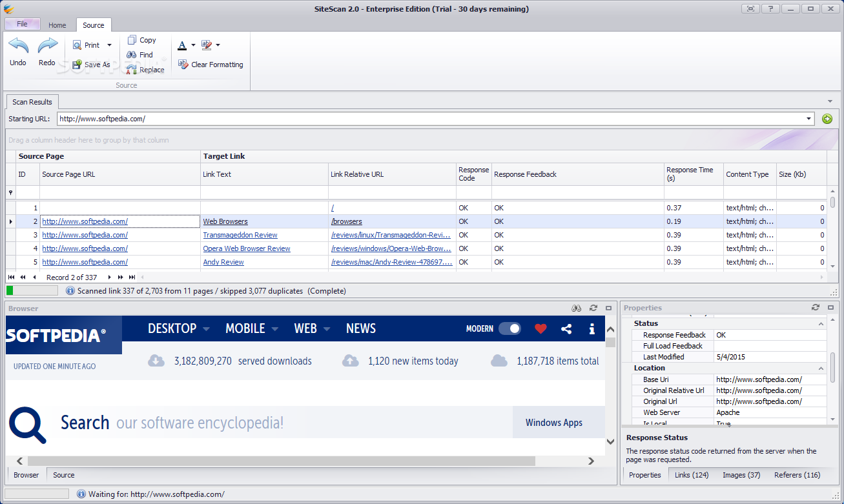Select the Source ribbon tab

click(94, 25)
